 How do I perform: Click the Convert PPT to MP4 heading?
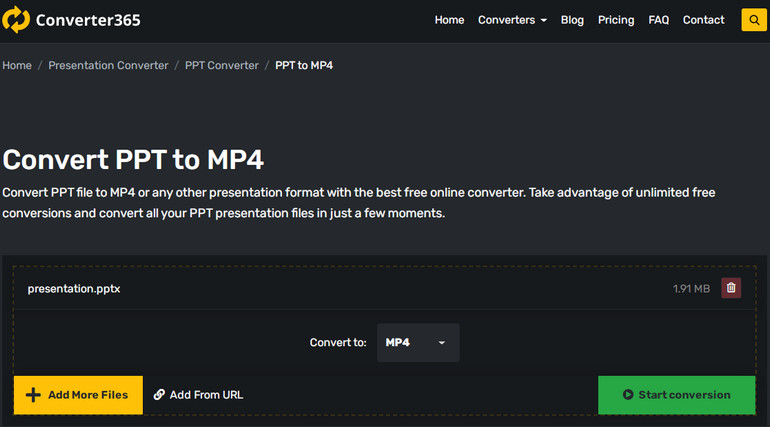133,160
